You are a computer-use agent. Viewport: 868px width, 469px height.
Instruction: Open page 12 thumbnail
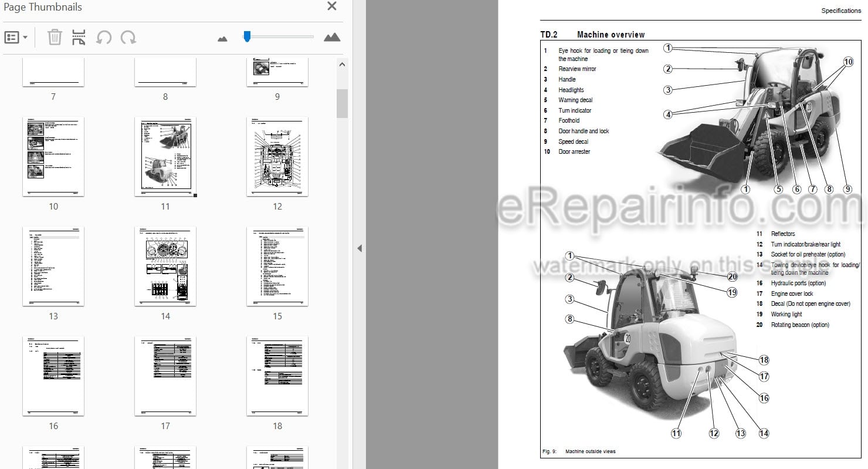[x=277, y=156]
